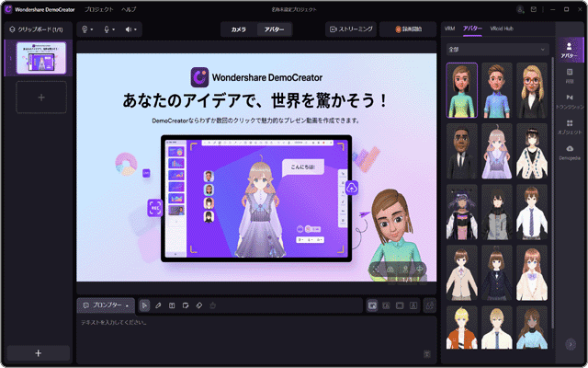Select the eraser tool
Image resolution: width=588 pixels, height=368 pixels.
click(199, 305)
